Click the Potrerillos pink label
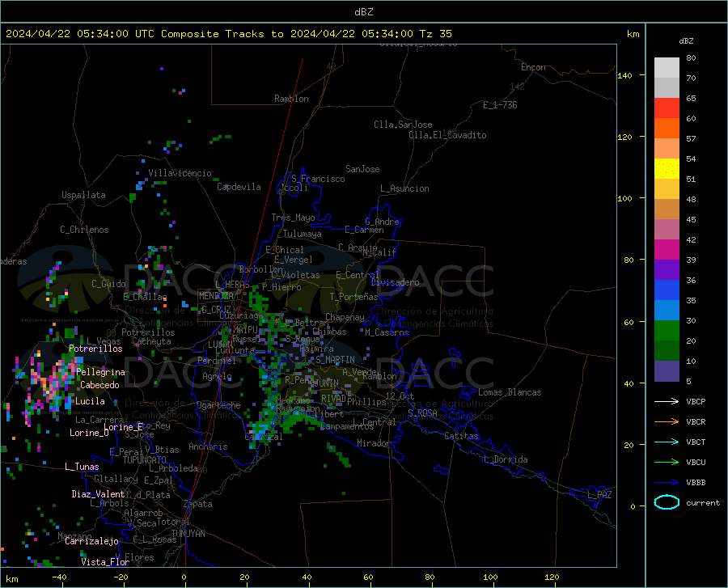 pyautogui.click(x=95, y=349)
